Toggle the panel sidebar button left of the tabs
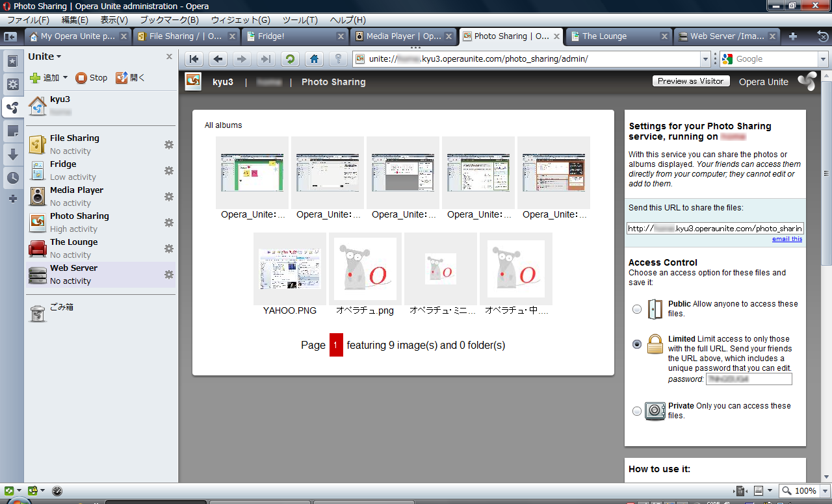Viewport: 832px width, 504px height. [x=10, y=36]
